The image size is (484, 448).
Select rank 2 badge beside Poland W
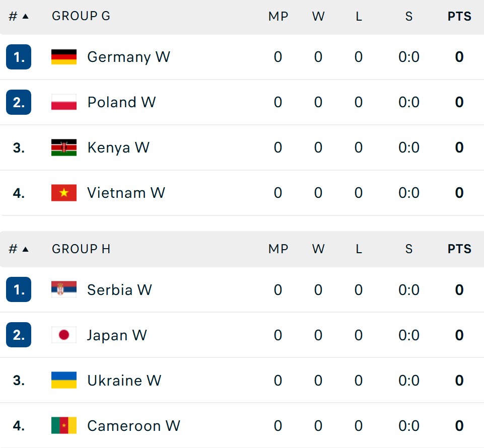(19, 102)
